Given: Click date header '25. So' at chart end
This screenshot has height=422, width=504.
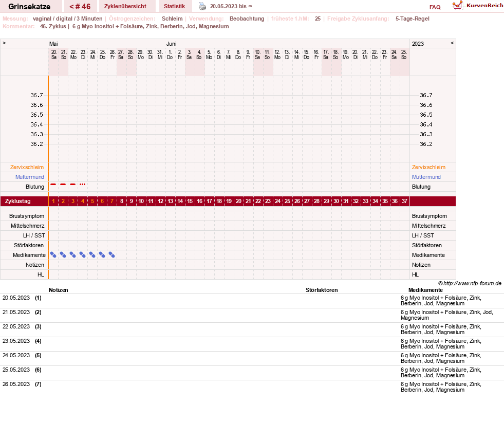Looking at the screenshot, I should tap(404, 54).
